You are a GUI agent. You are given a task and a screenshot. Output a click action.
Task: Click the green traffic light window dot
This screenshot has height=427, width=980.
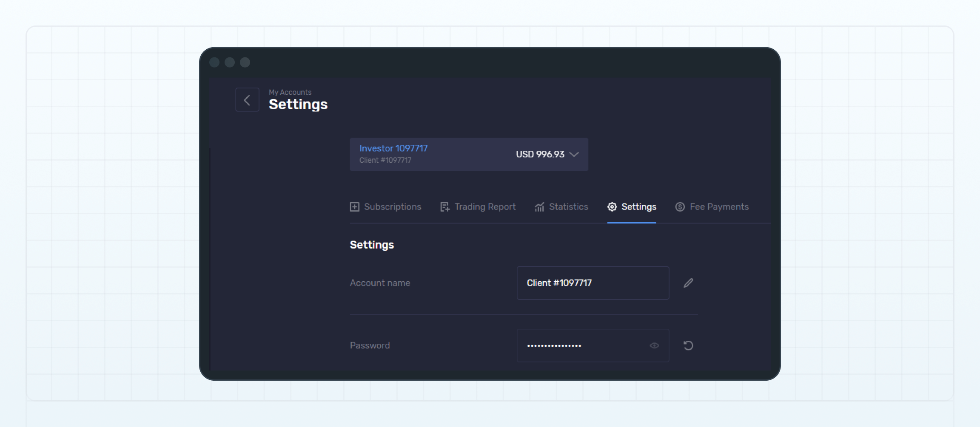click(x=245, y=62)
